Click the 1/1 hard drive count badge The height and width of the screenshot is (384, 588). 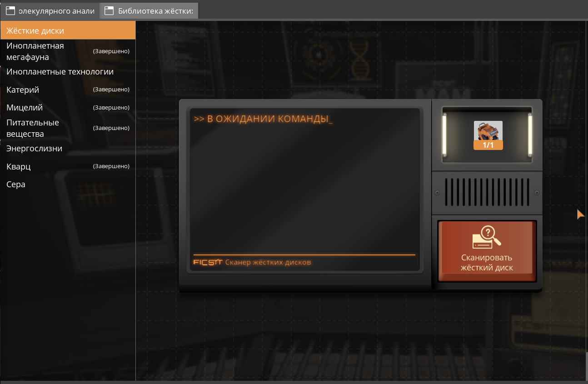(488, 145)
